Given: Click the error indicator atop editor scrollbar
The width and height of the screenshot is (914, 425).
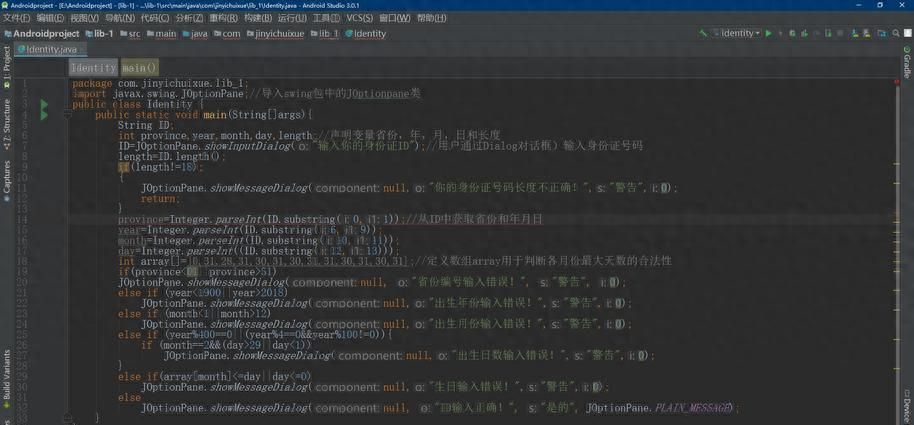Looking at the screenshot, I should 897,82.
